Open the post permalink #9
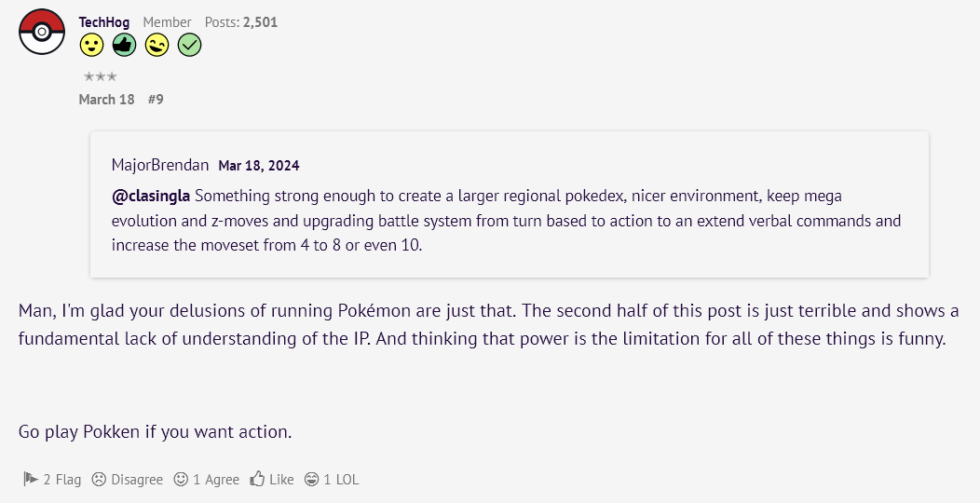 click(x=156, y=100)
